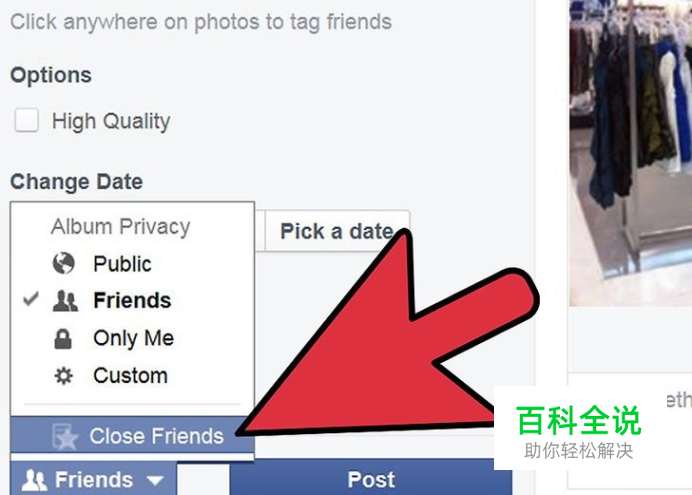Enable the High Quality checkbox

pyautogui.click(x=26, y=120)
